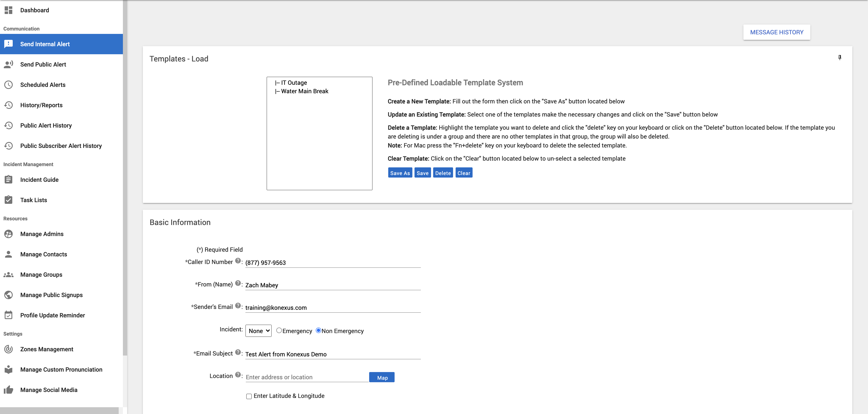Click the Manage Social Media thumbs-up icon
The image size is (868, 414).
pyautogui.click(x=8, y=390)
